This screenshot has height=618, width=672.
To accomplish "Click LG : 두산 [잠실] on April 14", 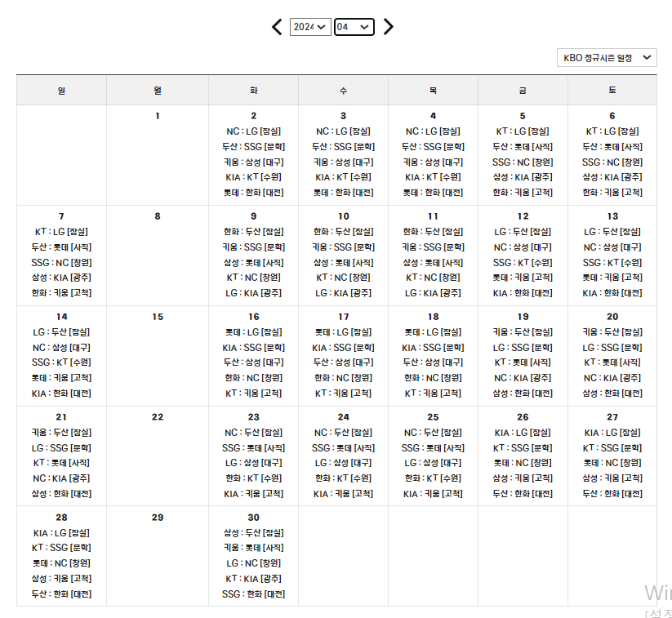I will (x=61, y=331).
